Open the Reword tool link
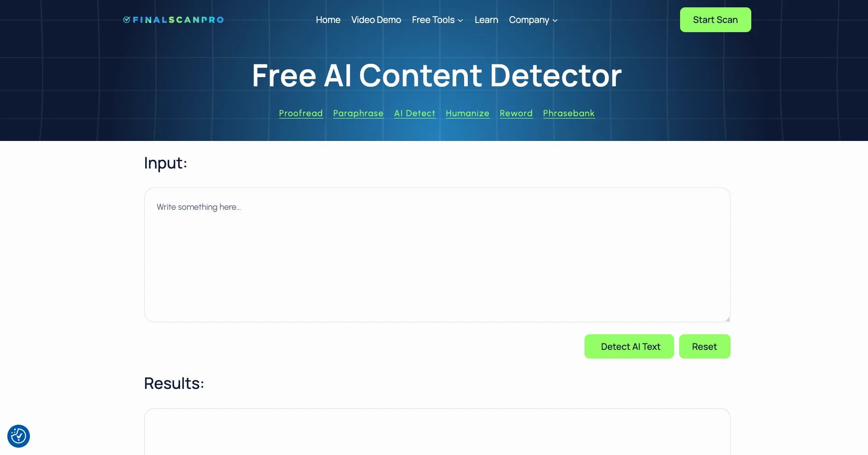Viewport: 868px width, 455px height. tap(516, 113)
